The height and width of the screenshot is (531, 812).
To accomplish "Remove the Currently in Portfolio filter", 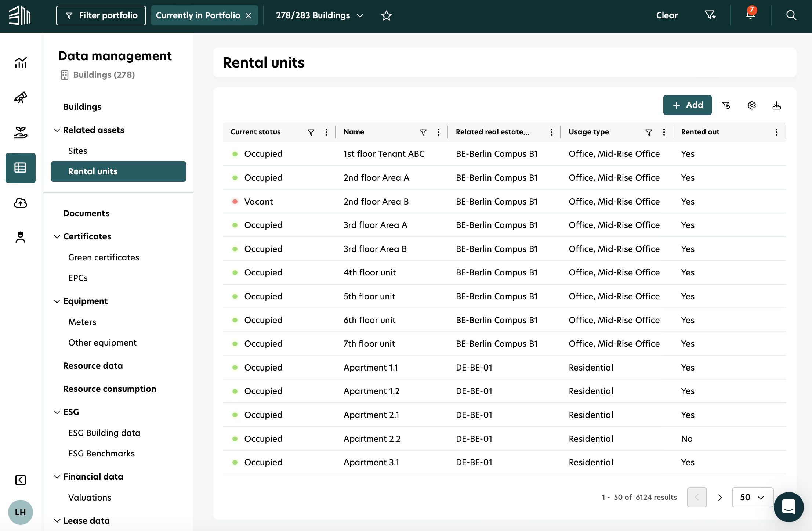I will point(249,15).
